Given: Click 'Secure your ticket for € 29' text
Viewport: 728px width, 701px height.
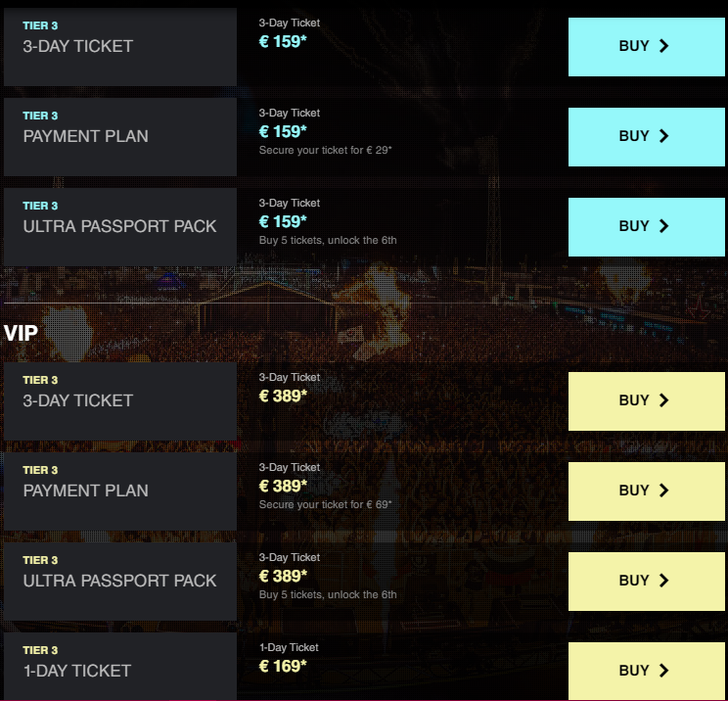Looking at the screenshot, I should coord(325,151).
